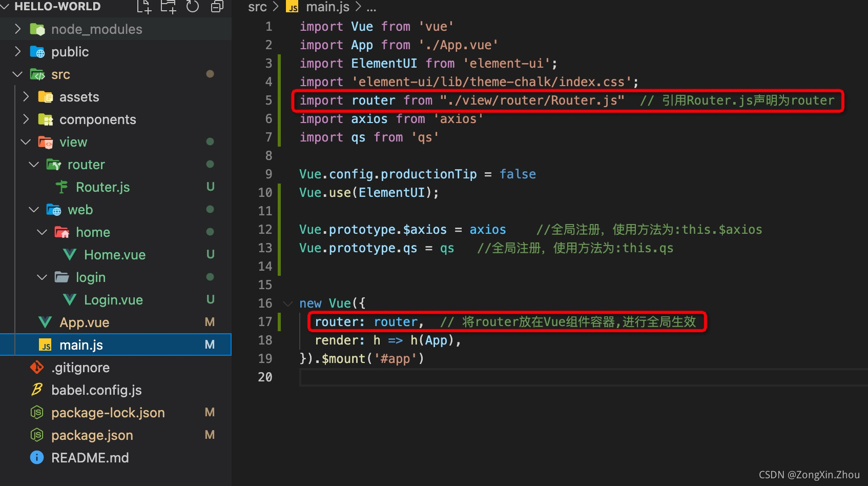Screen dimensions: 868x486
Task: Expand the assets folder chevron
Action: coord(26,97)
